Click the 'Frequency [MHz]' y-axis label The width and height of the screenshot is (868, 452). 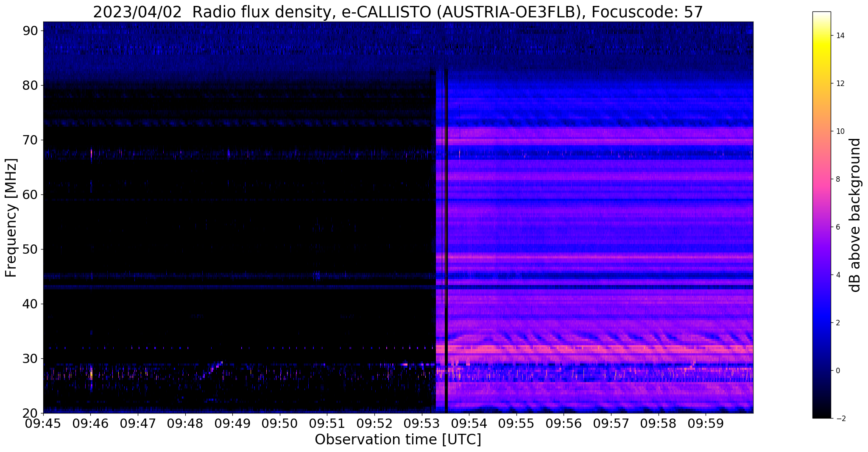point(11,218)
